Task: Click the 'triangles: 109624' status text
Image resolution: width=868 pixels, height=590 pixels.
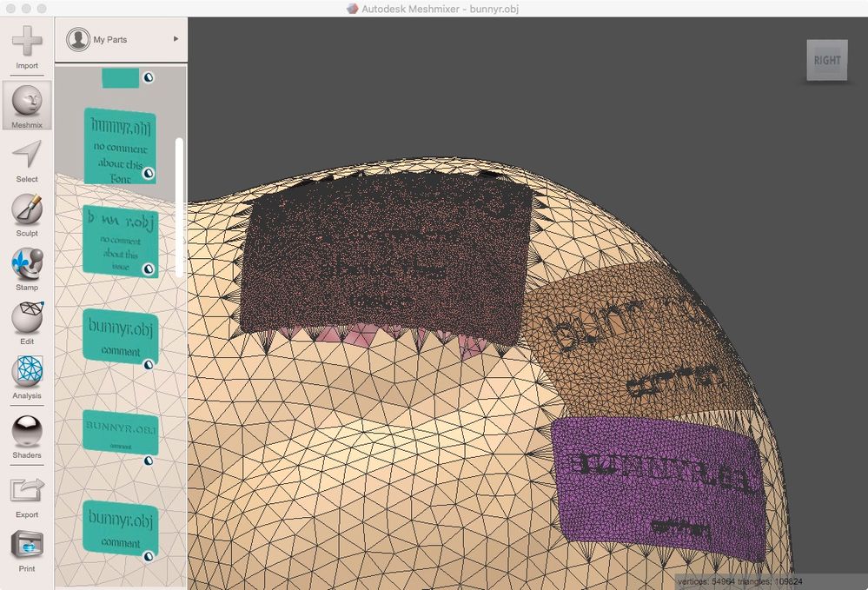Action: 770,581
